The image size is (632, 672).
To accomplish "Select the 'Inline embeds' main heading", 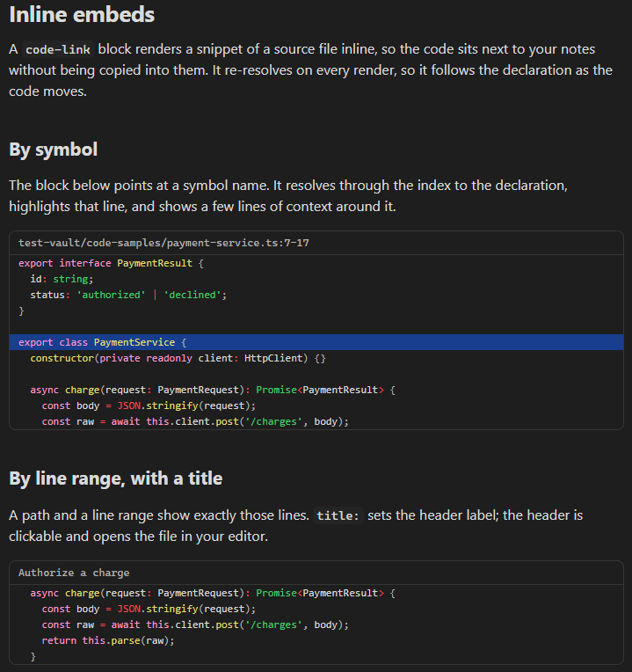I will (82, 15).
